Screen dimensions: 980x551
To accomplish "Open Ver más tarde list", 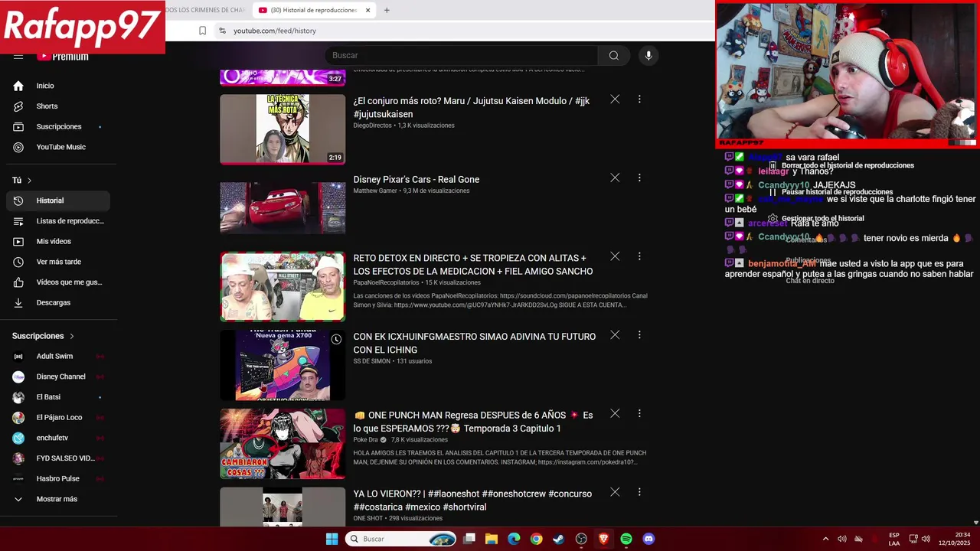I will tap(58, 262).
